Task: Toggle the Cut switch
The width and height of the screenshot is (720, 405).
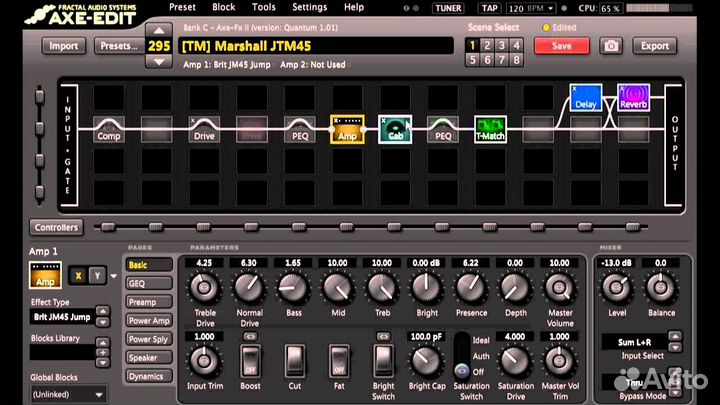Action: click(295, 361)
